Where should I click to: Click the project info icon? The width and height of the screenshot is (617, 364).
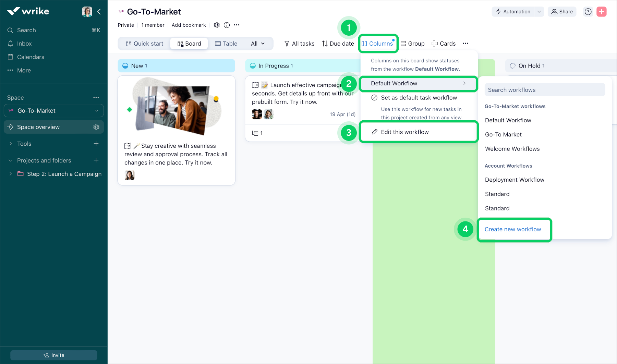[227, 25]
